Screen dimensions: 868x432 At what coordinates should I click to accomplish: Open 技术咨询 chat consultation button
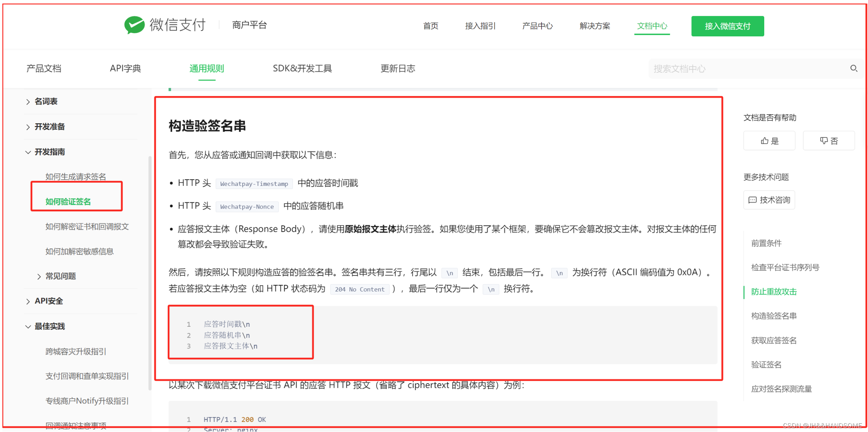pos(769,200)
